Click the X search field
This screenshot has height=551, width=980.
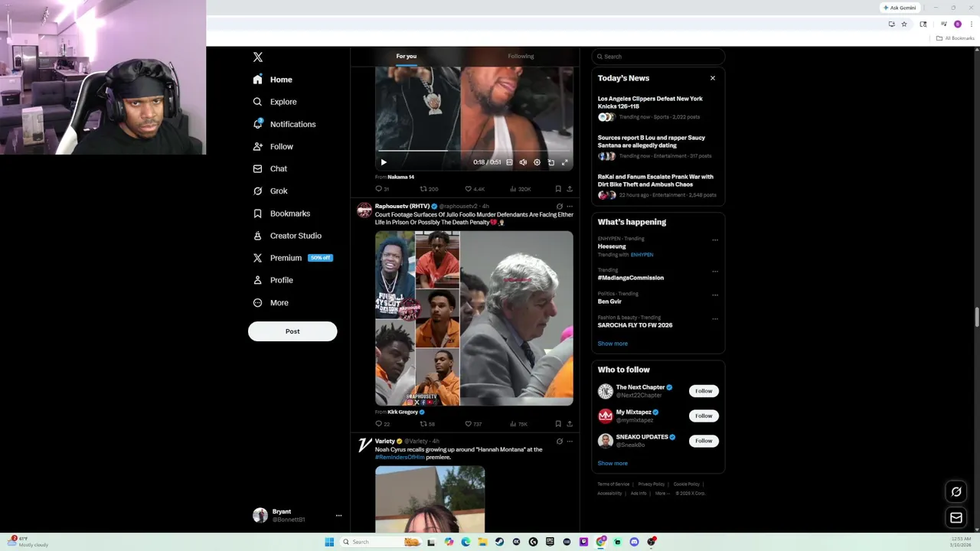(x=658, y=57)
